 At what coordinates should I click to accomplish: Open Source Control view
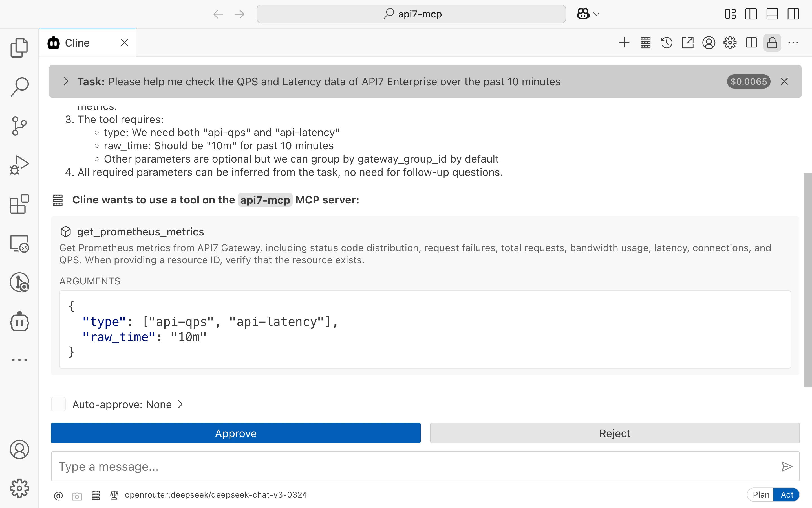click(x=19, y=126)
